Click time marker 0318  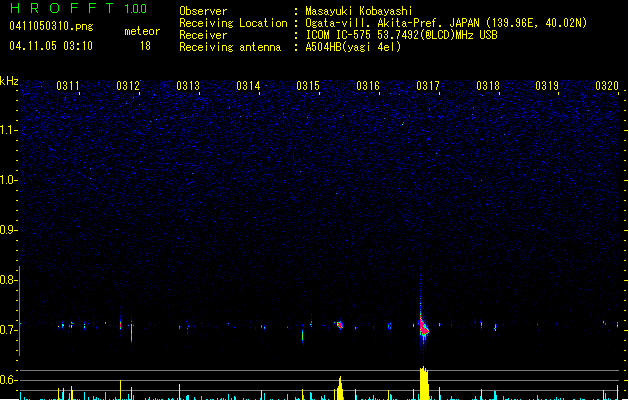pos(488,86)
